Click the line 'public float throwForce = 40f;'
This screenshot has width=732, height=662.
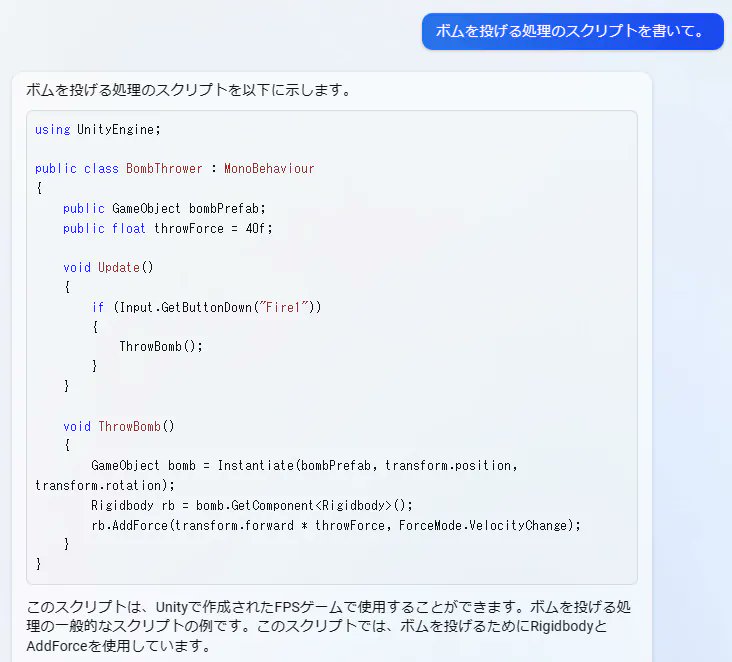tap(168, 228)
